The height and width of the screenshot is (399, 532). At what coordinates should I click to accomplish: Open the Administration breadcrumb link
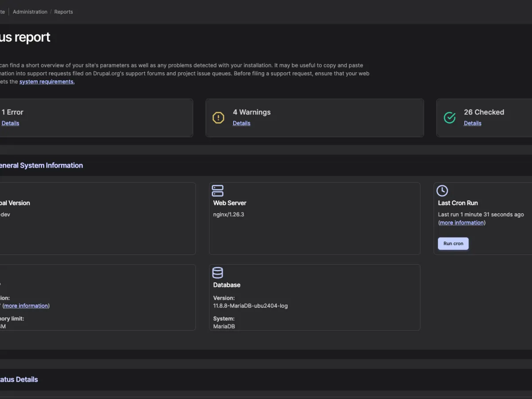point(30,12)
